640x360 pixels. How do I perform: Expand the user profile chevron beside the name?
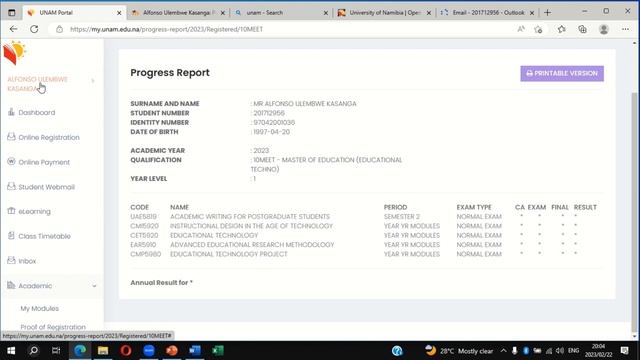tap(93, 81)
